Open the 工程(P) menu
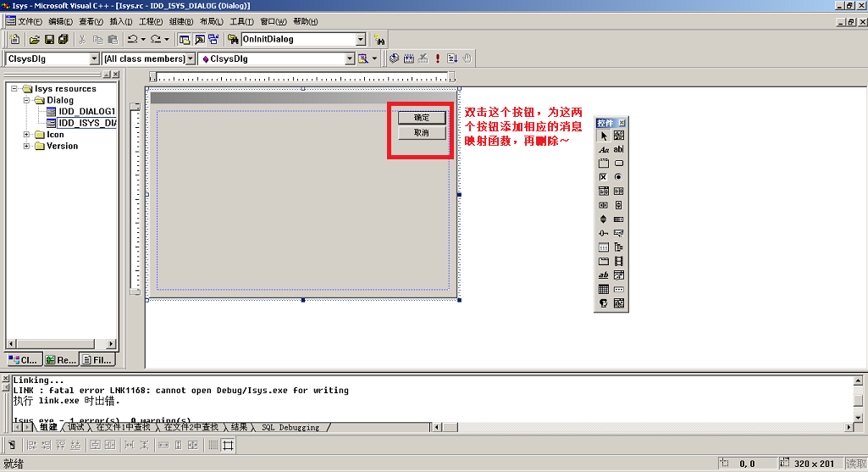The width and height of the screenshot is (868, 472). (151, 21)
